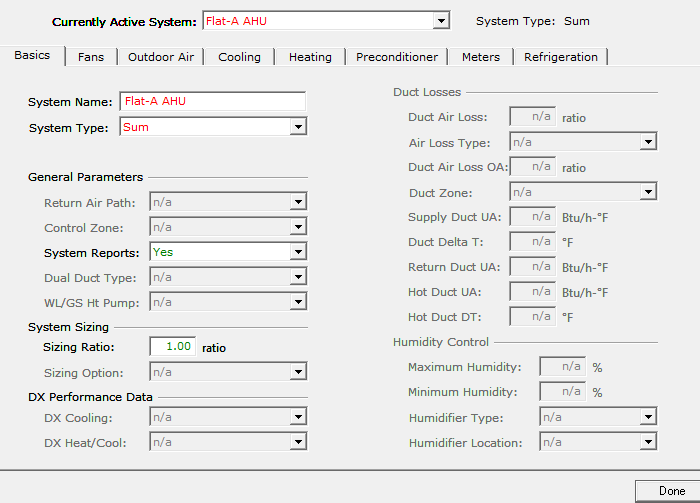The height and width of the screenshot is (503, 700).
Task: Open the System Reports dropdown
Action: 297,252
